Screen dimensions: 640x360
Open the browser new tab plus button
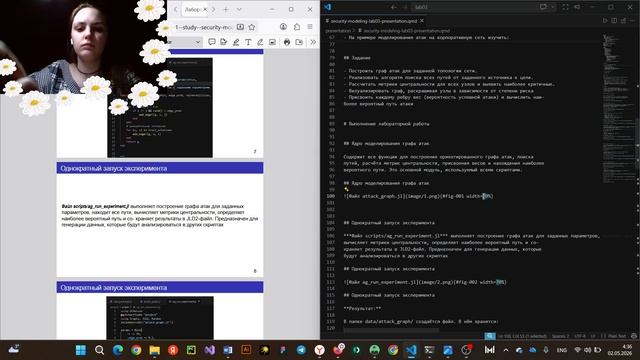point(226,9)
